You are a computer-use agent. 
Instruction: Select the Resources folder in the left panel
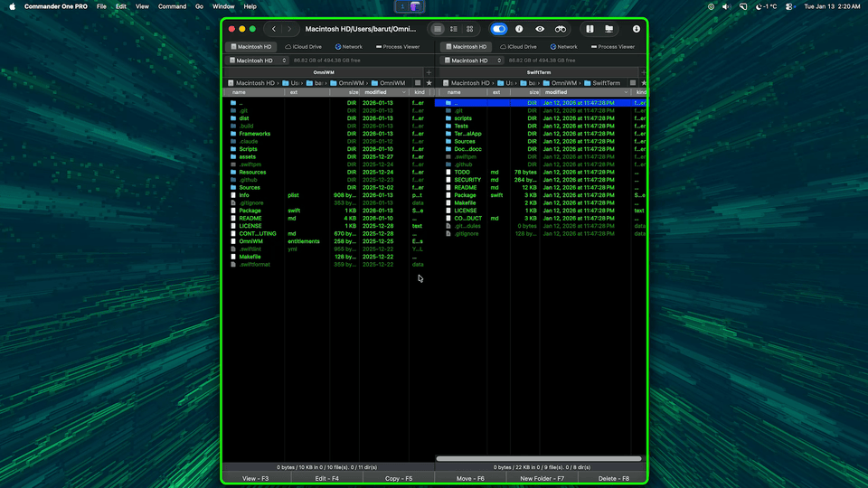tap(327, 172)
